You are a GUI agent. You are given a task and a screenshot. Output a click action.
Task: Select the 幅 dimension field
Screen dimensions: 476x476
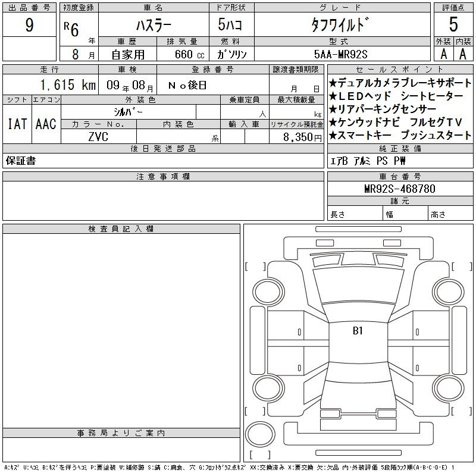click(x=406, y=213)
